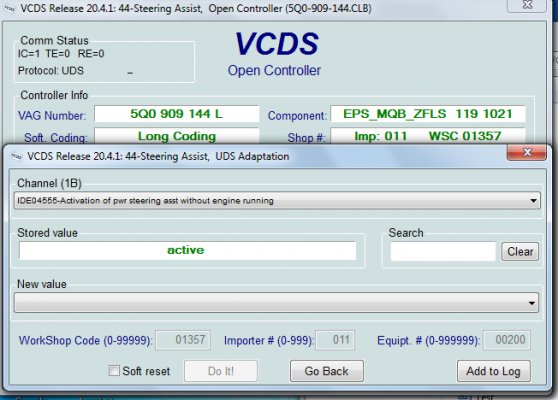Viewport: 558px width, 400px height.
Task: Close the Open Controller window behind
Action: [x=527, y=5]
